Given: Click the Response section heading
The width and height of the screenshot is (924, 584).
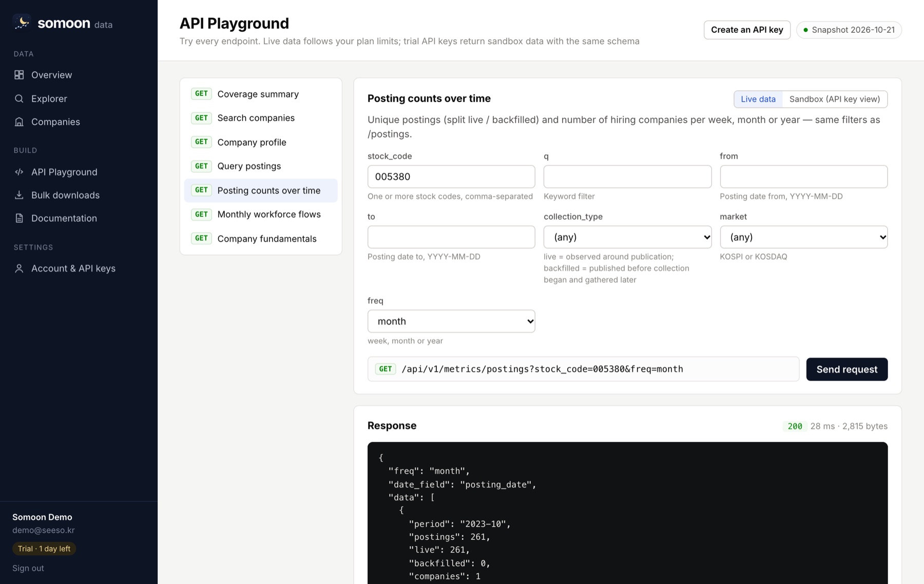Looking at the screenshot, I should [x=392, y=425].
